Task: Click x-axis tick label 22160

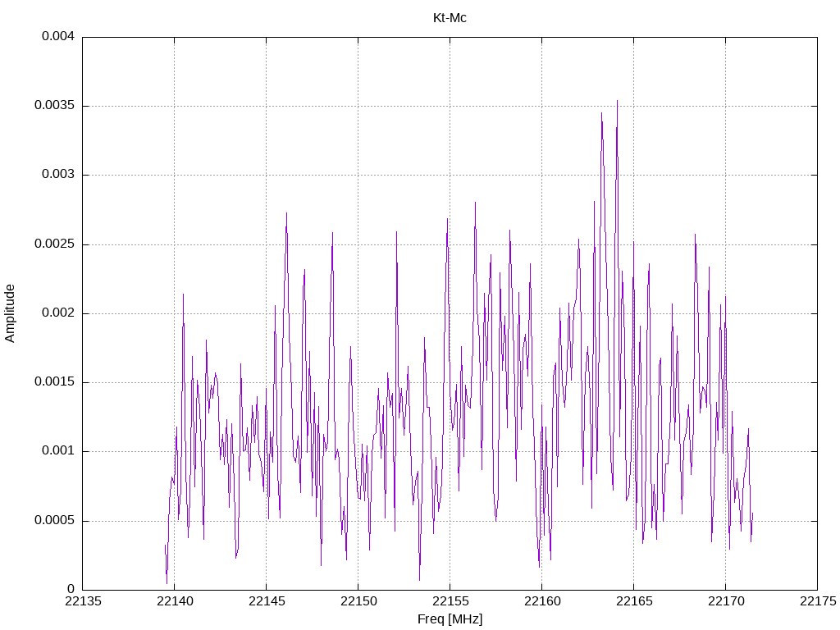Action: click(542, 601)
